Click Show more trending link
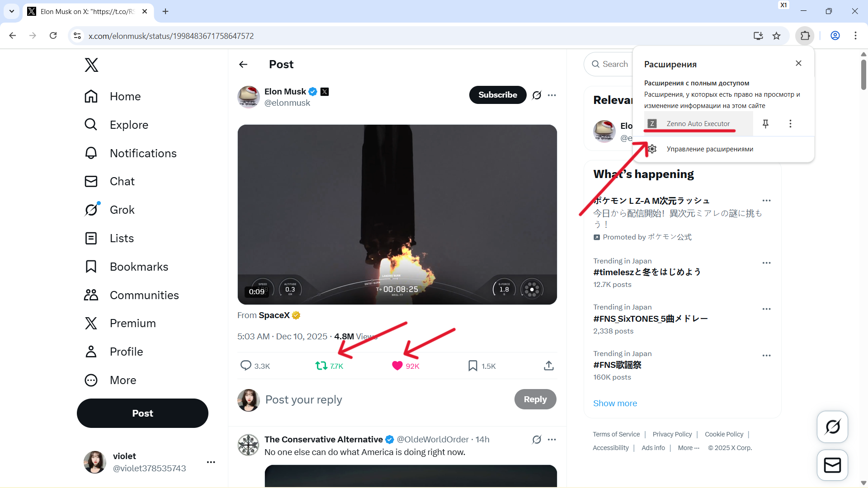The width and height of the screenshot is (868, 488). (615, 403)
